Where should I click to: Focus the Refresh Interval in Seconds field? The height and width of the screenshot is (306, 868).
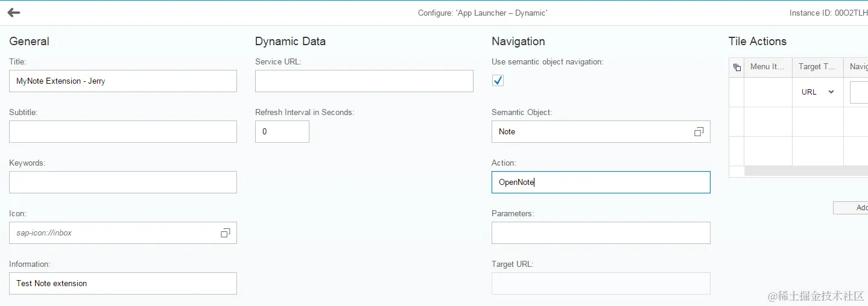coord(282,132)
